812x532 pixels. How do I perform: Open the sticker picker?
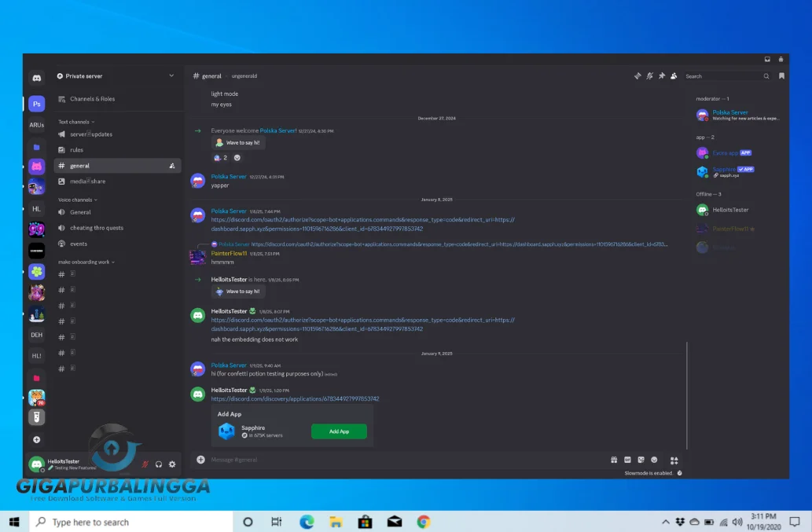tap(641, 460)
